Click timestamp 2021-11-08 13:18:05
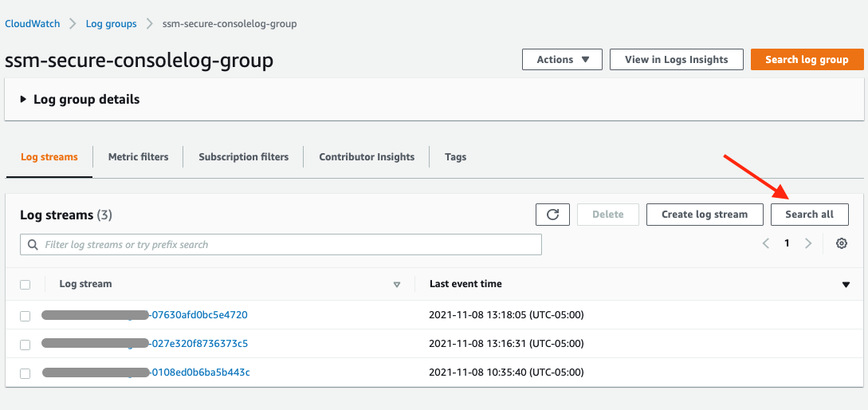 pos(506,315)
